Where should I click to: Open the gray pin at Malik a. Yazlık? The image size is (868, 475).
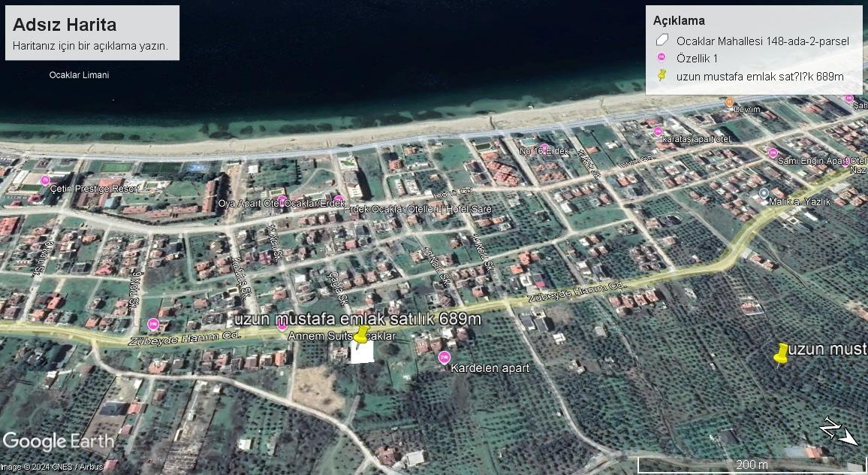click(x=764, y=193)
